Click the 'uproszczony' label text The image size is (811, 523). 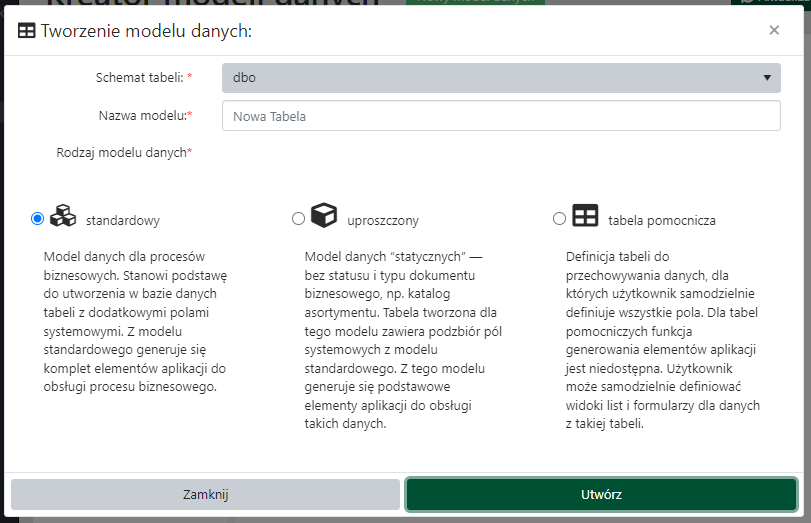383,221
